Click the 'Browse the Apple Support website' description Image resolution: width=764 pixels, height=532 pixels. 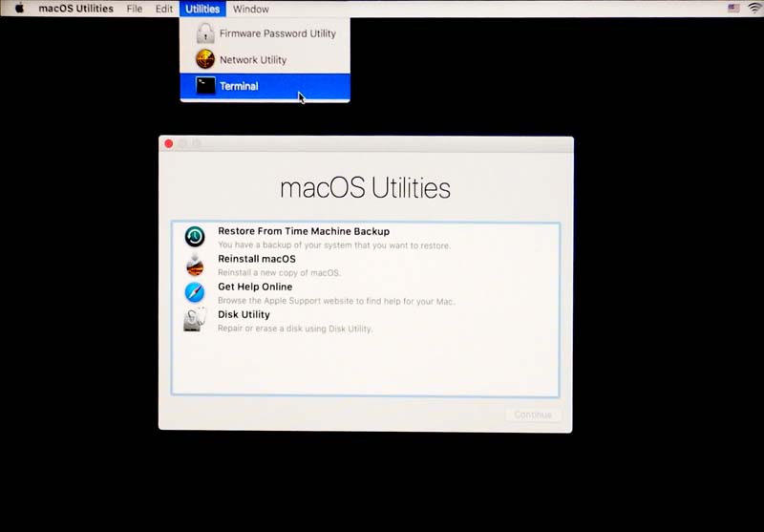pos(336,301)
